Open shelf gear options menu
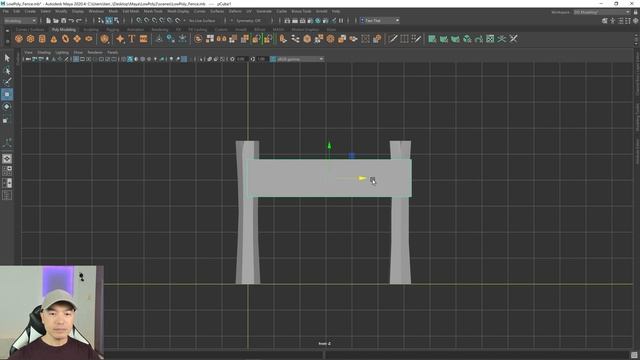The image size is (640, 360). (7, 41)
